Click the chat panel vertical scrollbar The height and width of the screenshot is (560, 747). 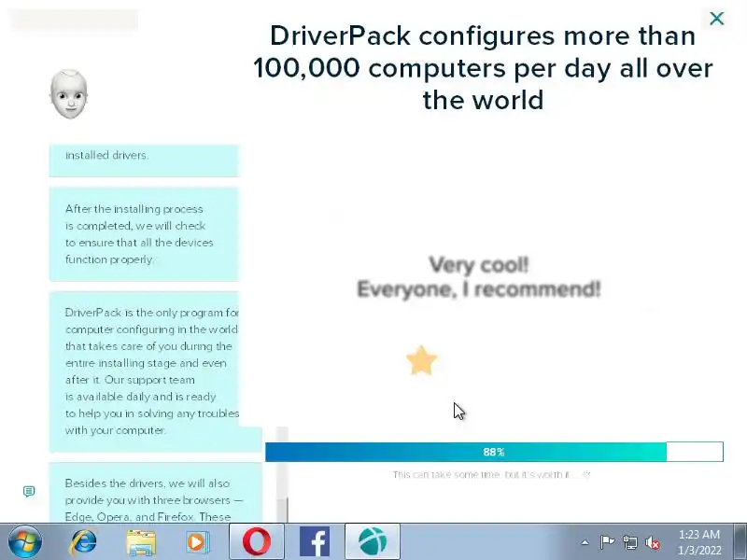283,474
